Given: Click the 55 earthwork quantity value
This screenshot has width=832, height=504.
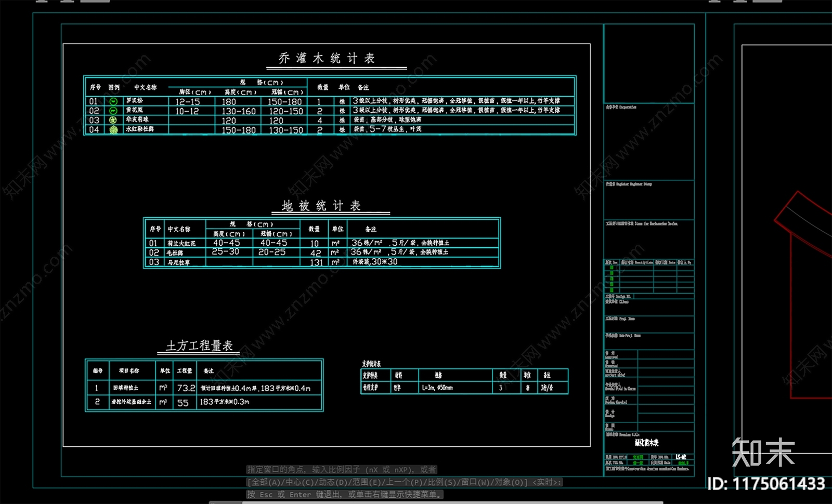Looking at the screenshot, I should coord(183,403).
